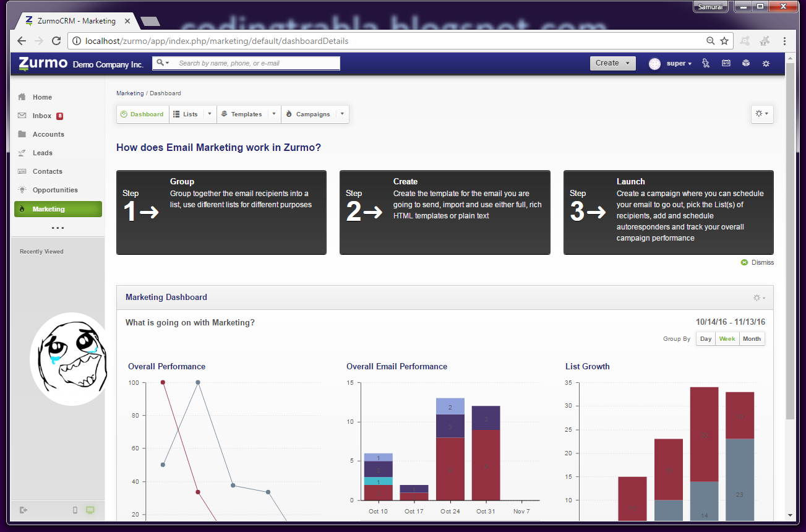Open the Create dropdown button
806x532 pixels.
click(612, 63)
